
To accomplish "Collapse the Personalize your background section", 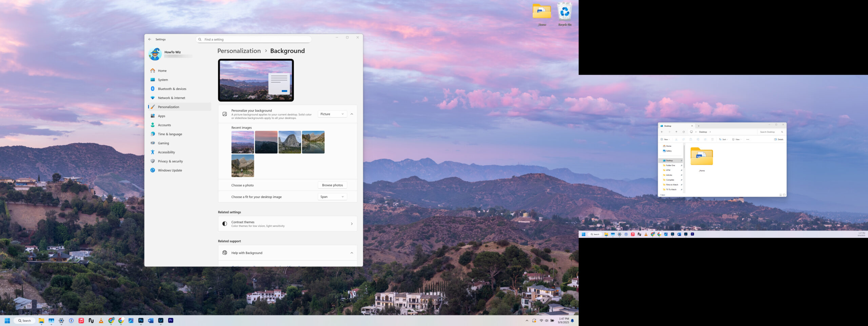I will click(352, 114).
